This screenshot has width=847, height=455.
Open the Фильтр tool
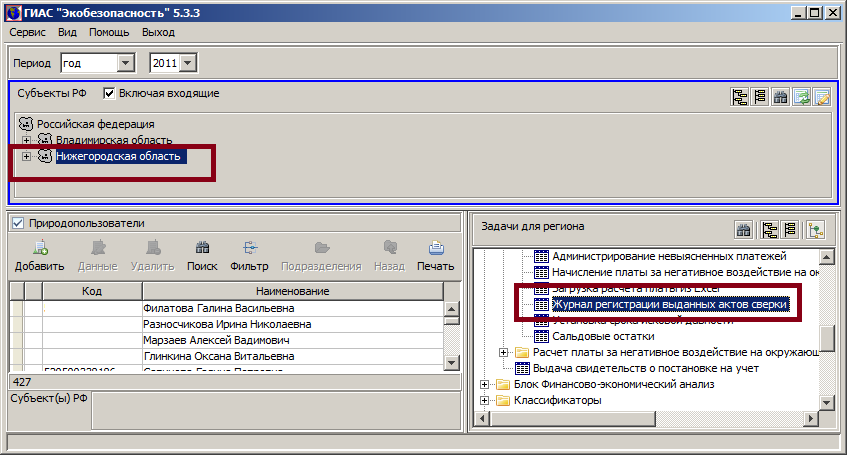(249, 256)
